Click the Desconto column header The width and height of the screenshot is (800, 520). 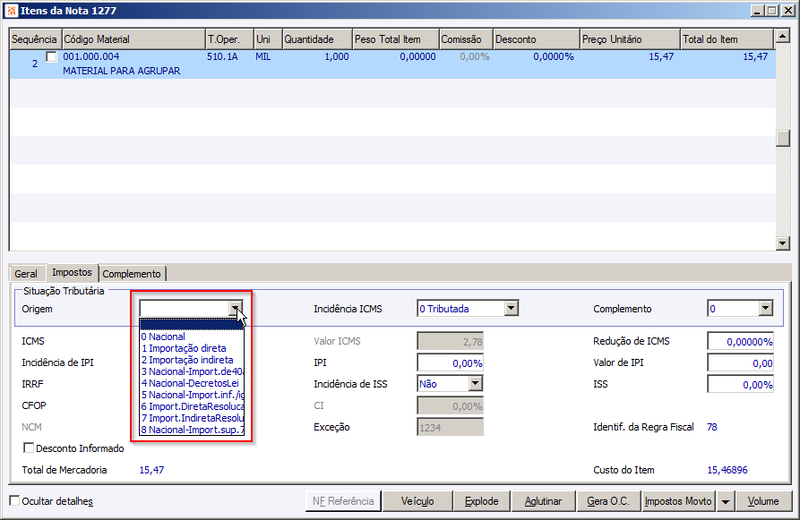click(x=536, y=39)
